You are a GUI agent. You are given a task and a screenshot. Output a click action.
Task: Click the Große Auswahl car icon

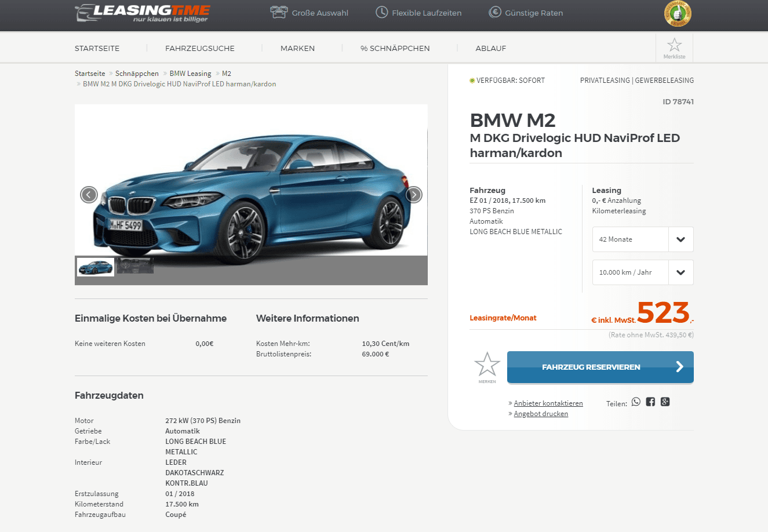point(279,12)
